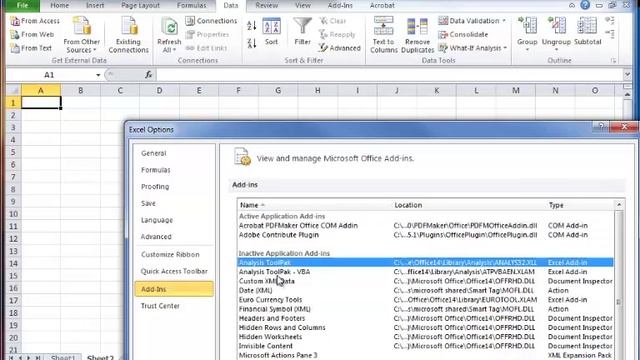
Task: Select Euro Currency Tools add-in
Action: (425, 300)
